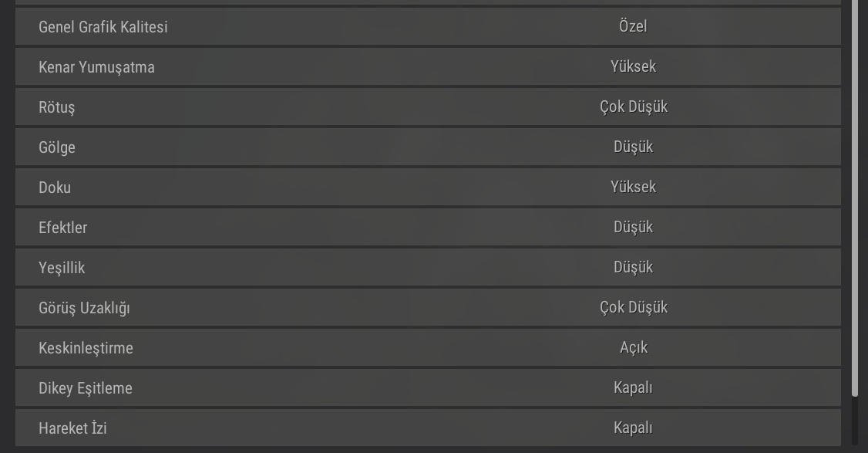Open the Gölge quality value Düşük
This screenshot has height=453, width=868.
633,147
